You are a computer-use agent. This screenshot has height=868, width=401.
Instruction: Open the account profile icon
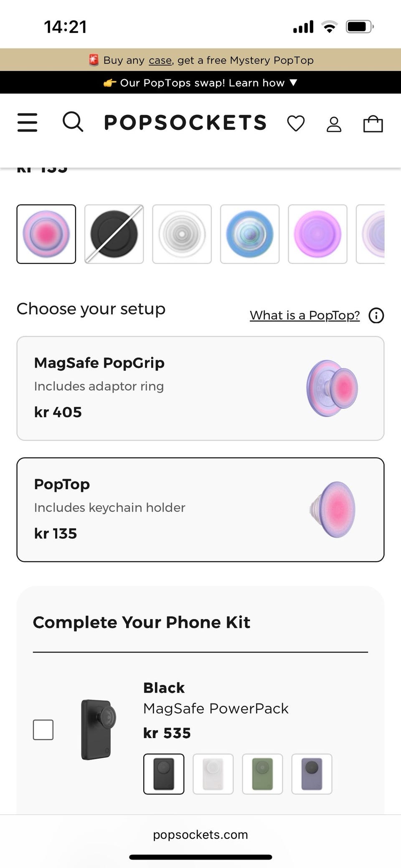[x=334, y=124]
